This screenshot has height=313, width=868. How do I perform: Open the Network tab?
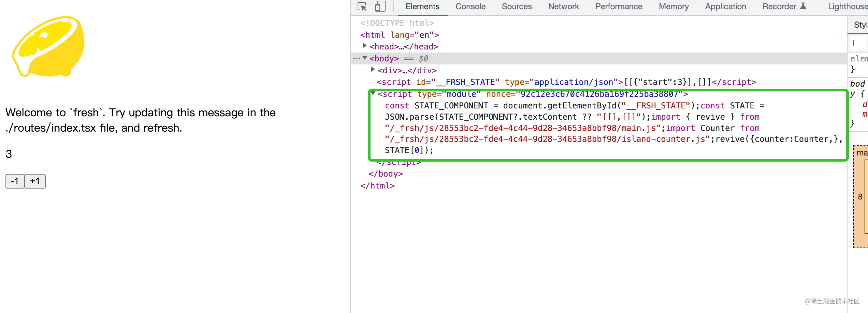point(564,6)
